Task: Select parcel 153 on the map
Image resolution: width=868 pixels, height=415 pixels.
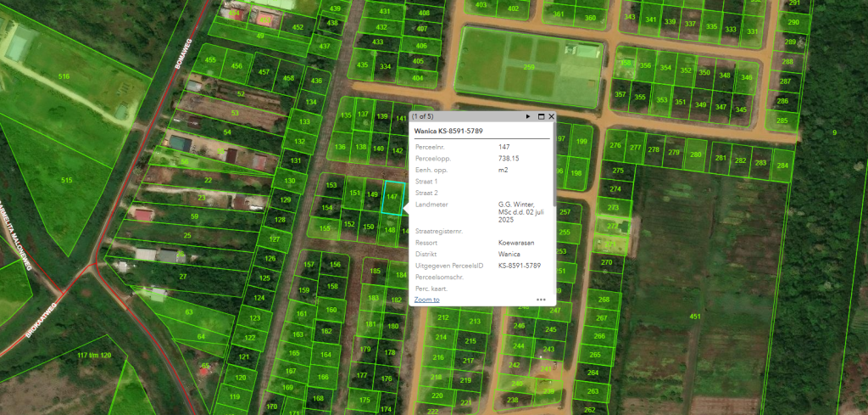Action: (x=331, y=185)
